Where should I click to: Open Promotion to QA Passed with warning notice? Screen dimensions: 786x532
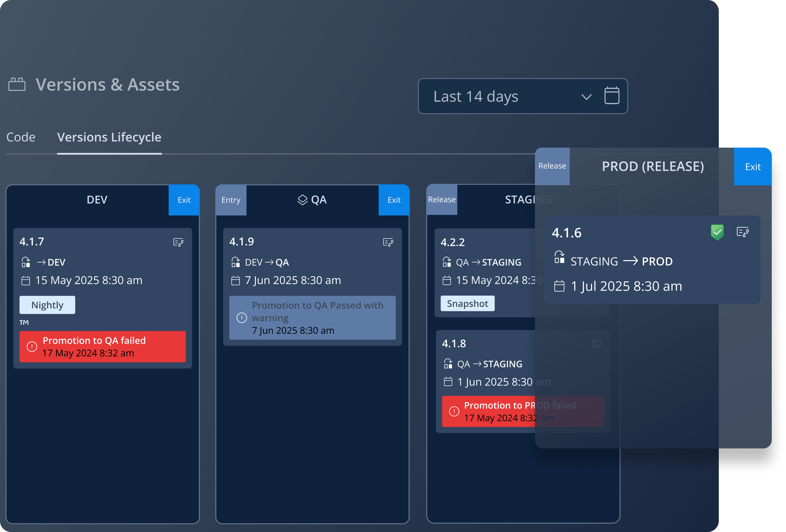pyautogui.click(x=312, y=318)
